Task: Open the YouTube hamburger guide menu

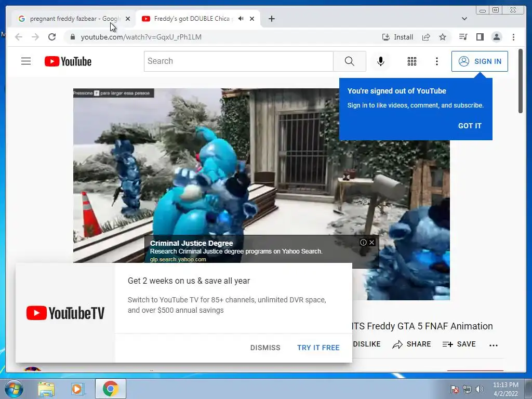Action: click(x=26, y=61)
